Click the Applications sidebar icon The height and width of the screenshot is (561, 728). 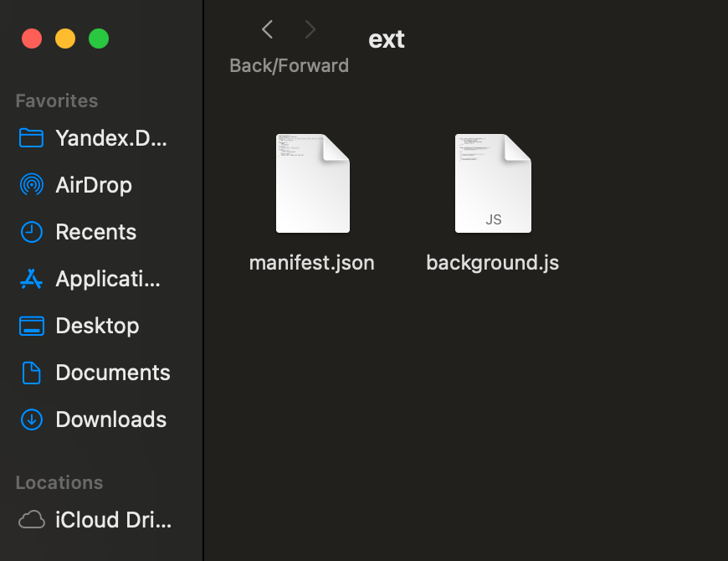32,279
